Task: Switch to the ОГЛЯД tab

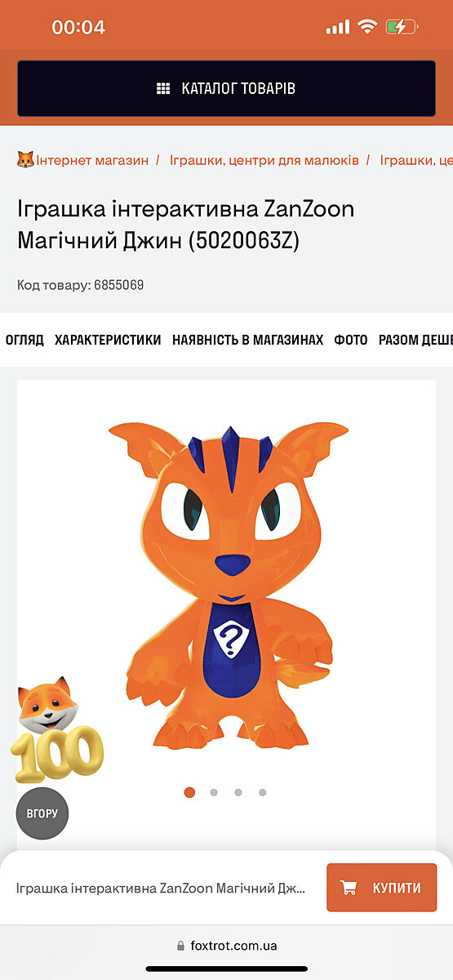Action: pyautogui.click(x=24, y=340)
